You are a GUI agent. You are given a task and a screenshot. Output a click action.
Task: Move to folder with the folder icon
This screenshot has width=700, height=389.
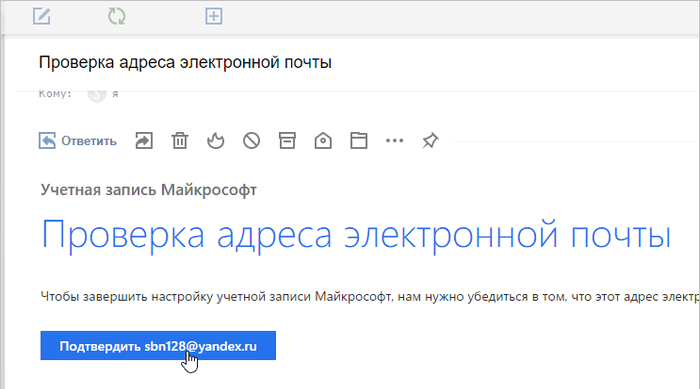pyautogui.click(x=358, y=141)
